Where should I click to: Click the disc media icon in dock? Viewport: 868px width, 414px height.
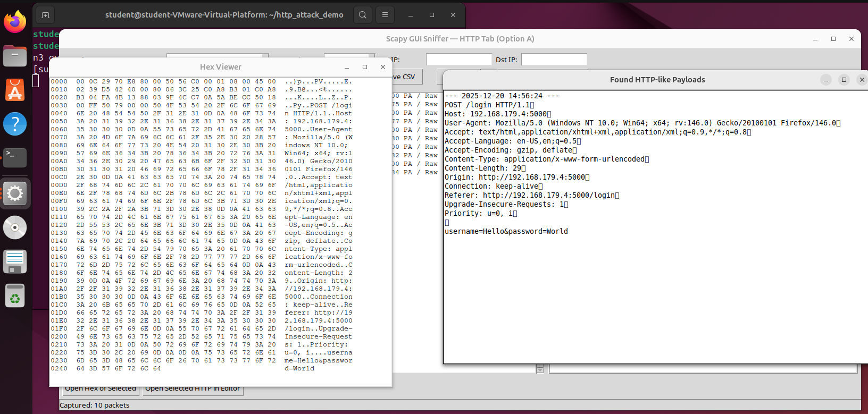pos(15,227)
